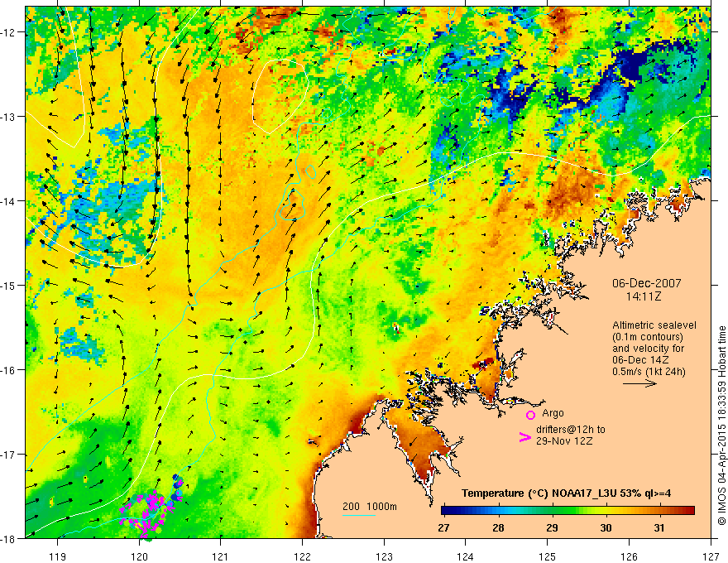728x563 pixels.
Task: Click longitude tick label 123
Action: 384,556
